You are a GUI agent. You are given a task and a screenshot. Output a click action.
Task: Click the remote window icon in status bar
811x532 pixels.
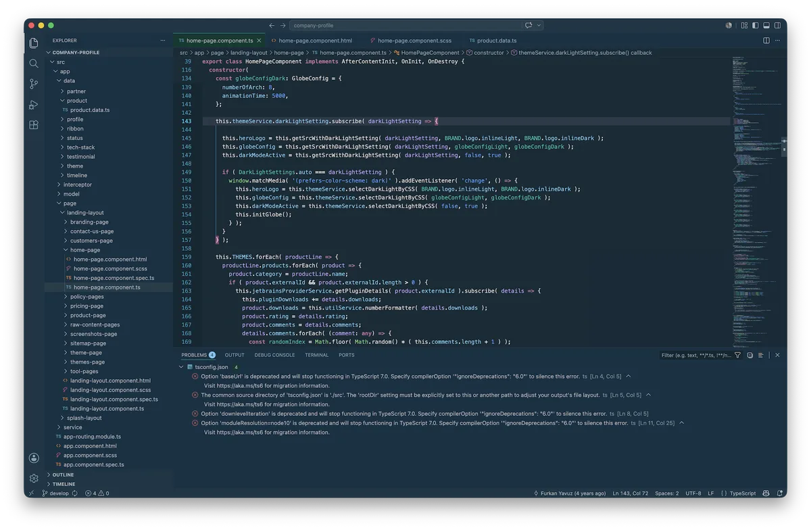(x=31, y=493)
